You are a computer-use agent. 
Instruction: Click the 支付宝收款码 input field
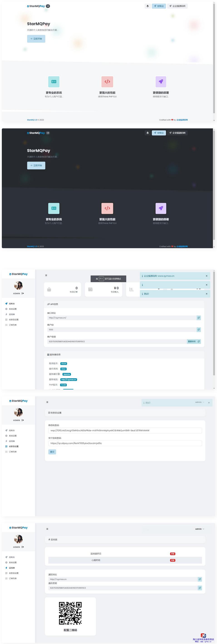[x=125, y=443]
